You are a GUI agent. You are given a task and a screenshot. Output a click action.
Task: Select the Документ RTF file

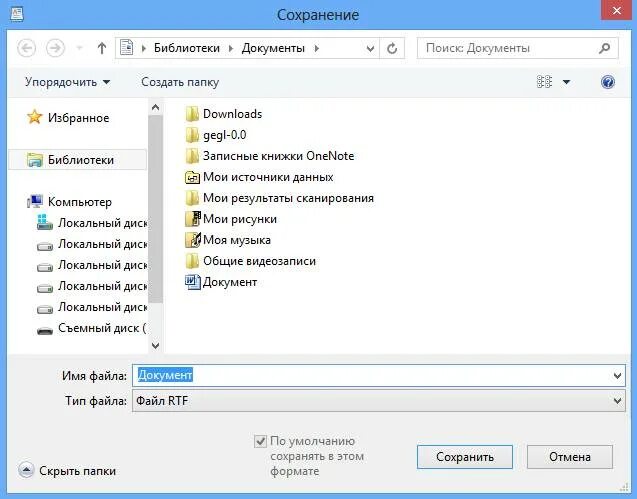[x=221, y=282]
